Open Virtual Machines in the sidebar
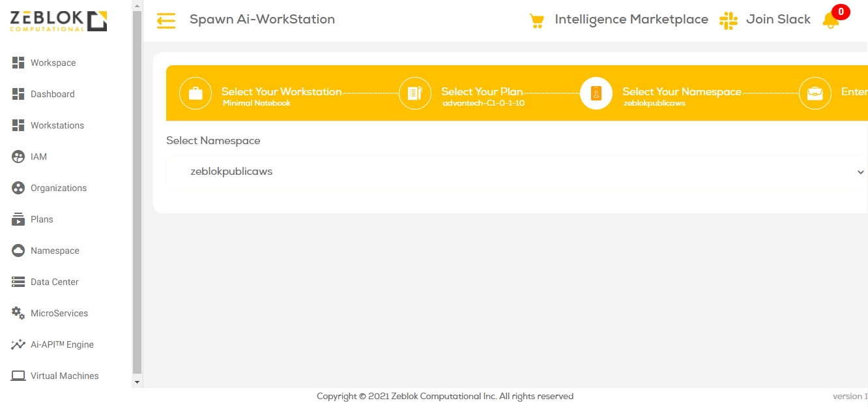This screenshot has width=868, height=407. pos(64,376)
